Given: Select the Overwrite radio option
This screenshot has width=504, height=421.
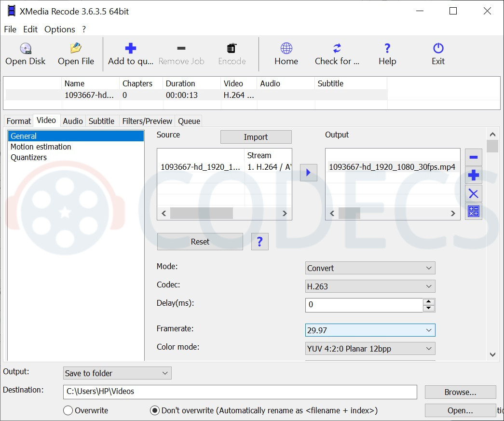Looking at the screenshot, I should [x=68, y=410].
